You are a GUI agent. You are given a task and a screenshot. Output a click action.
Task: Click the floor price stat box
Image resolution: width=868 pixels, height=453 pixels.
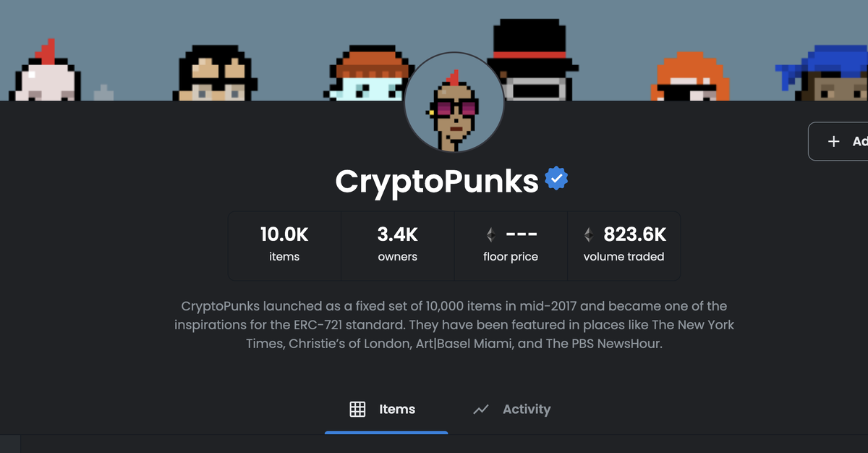pyautogui.click(x=511, y=245)
